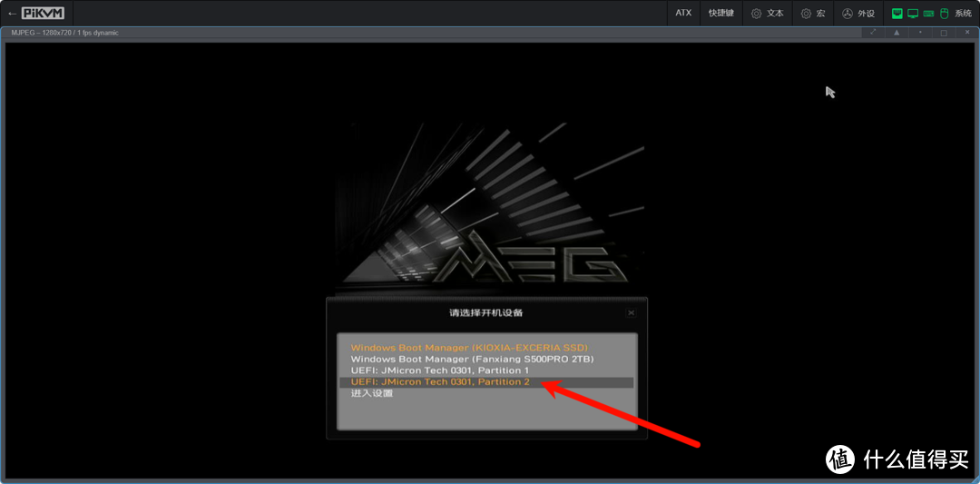Viewport: 980px width, 484px height.
Task: Click the green monitor status icon
Action: (913, 14)
